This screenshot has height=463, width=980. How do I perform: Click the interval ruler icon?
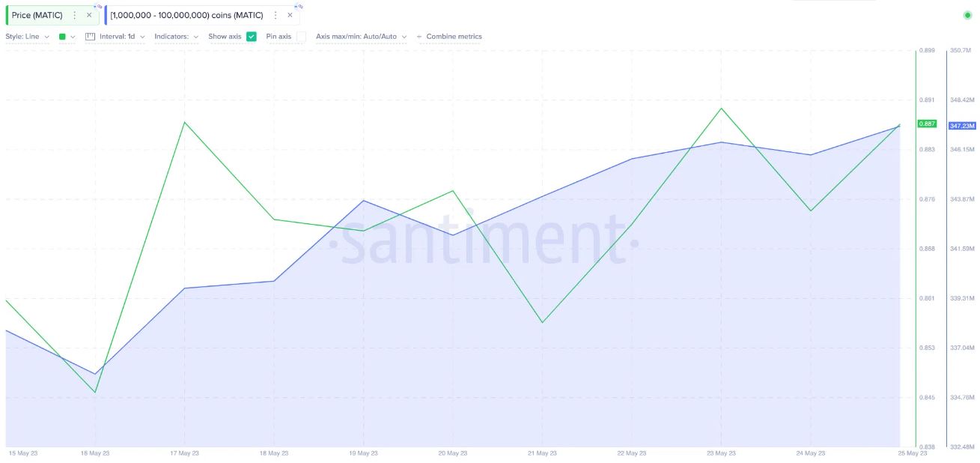[91, 36]
